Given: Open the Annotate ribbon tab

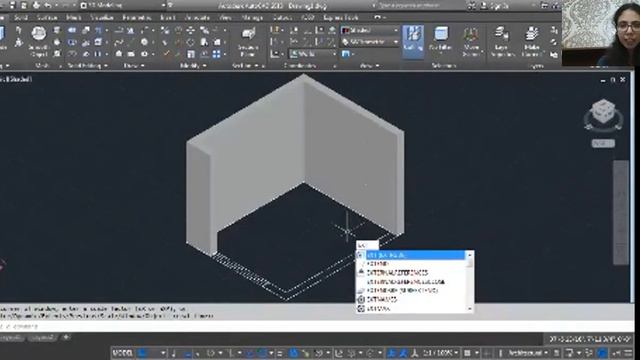Looking at the screenshot, I should (197, 18).
